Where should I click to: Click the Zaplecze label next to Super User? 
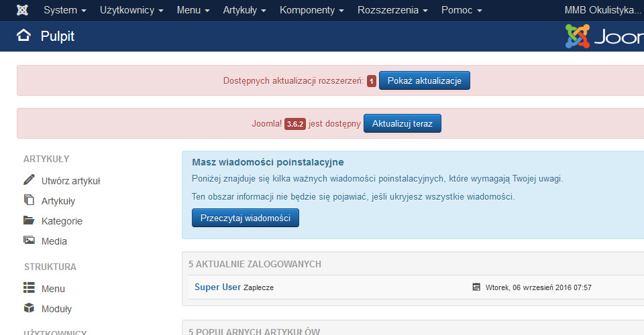258,288
